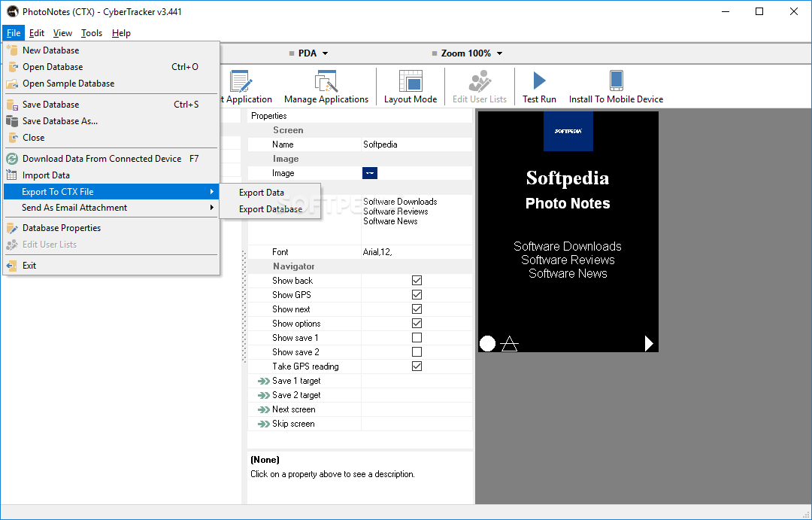Click the white circle button in preview
The height and width of the screenshot is (520, 812).
(x=487, y=343)
